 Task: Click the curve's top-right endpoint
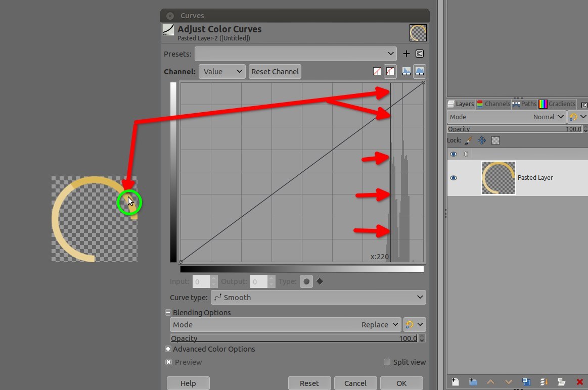click(423, 83)
